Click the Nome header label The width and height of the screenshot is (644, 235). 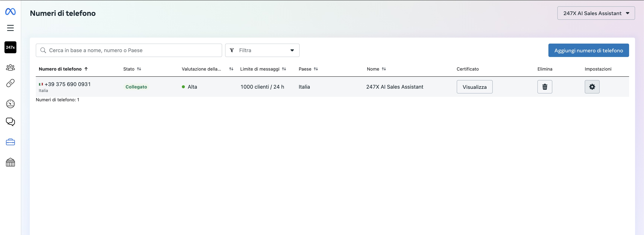[373, 69]
